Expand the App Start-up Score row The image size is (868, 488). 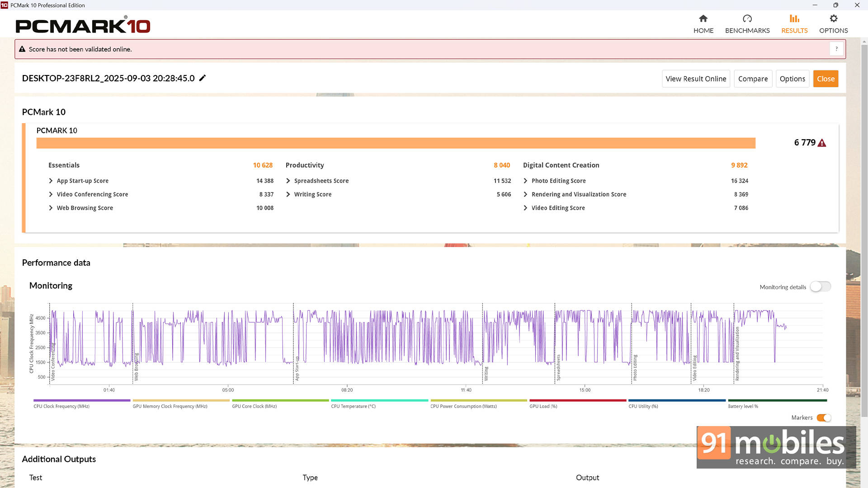(51, 181)
